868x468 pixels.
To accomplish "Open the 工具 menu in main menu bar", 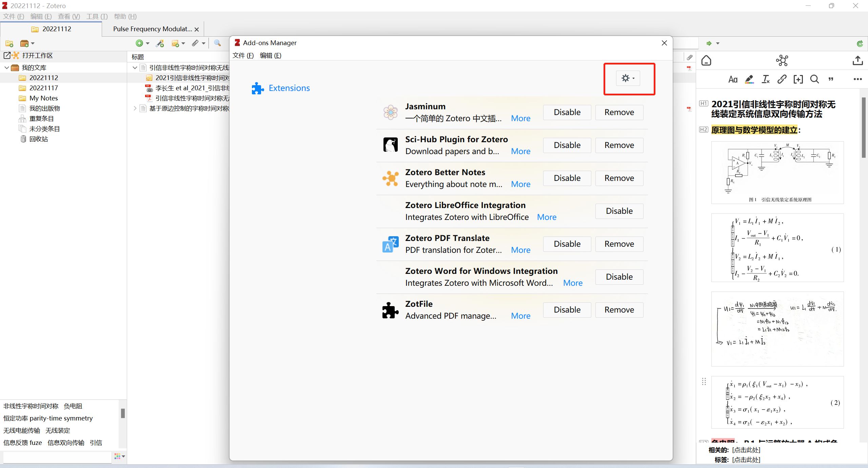I will [x=97, y=17].
